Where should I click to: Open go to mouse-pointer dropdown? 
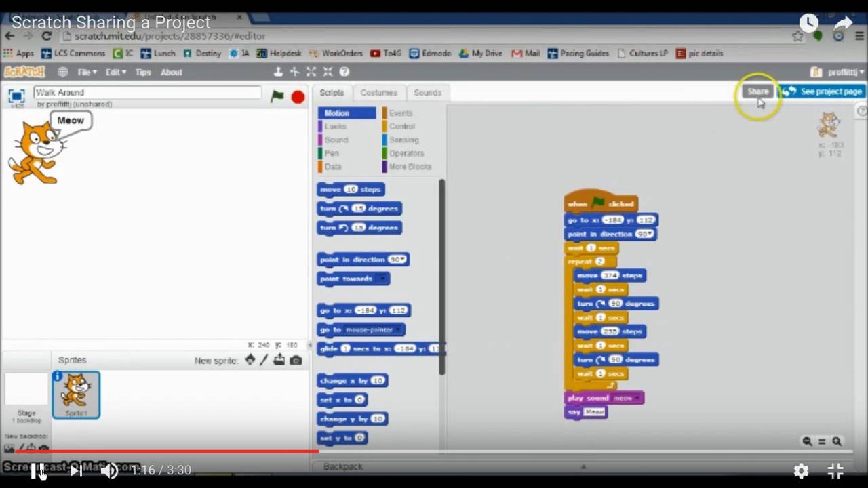[398, 330]
